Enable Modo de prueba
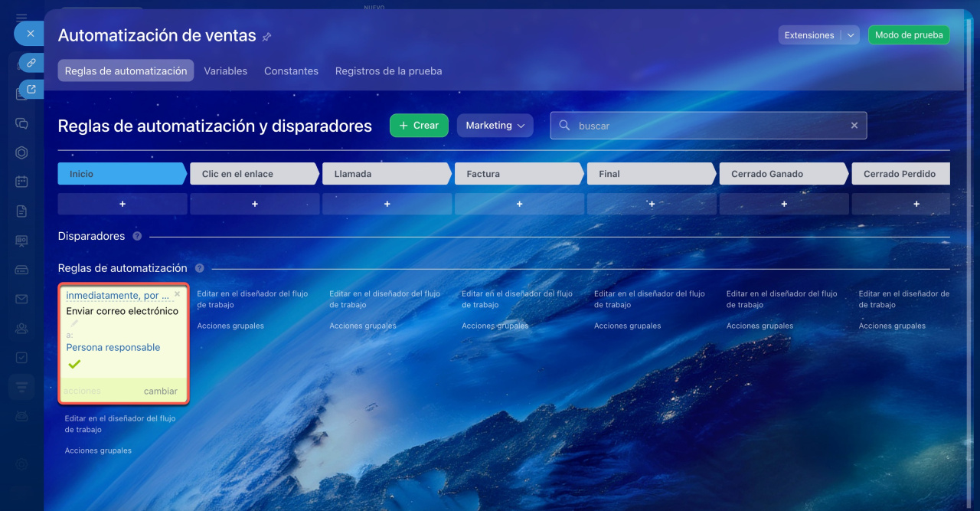The image size is (980, 511). click(908, 35)
